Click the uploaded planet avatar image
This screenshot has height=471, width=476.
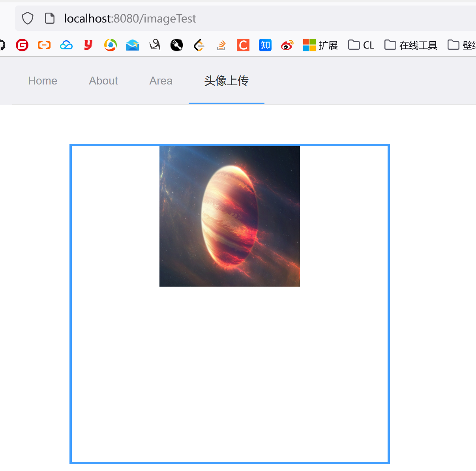point(230,216)
